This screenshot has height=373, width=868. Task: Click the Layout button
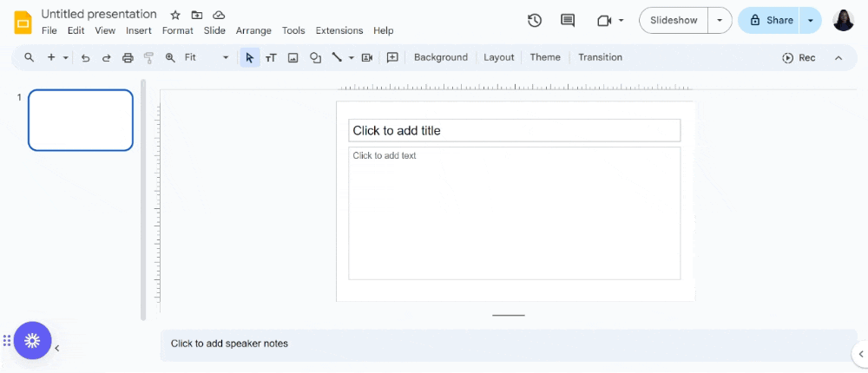(499, 57)
